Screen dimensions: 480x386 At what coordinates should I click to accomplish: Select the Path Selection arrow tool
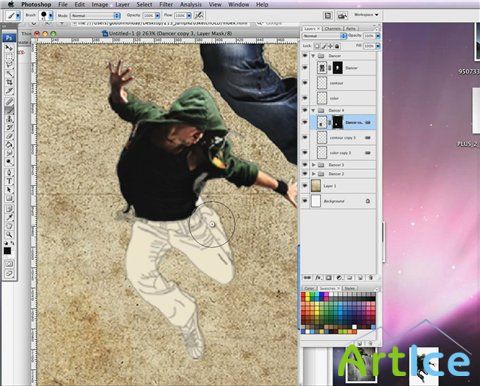coord(9,190)
